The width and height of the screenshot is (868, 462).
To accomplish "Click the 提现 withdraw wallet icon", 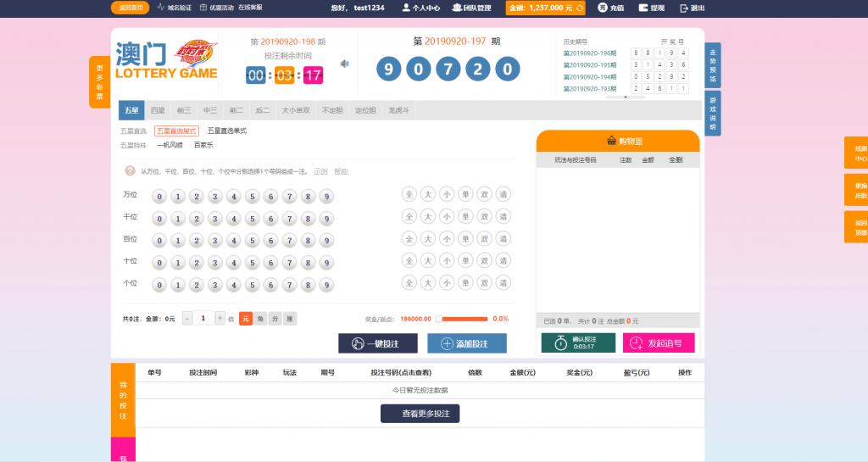I will tap(642, 8).
